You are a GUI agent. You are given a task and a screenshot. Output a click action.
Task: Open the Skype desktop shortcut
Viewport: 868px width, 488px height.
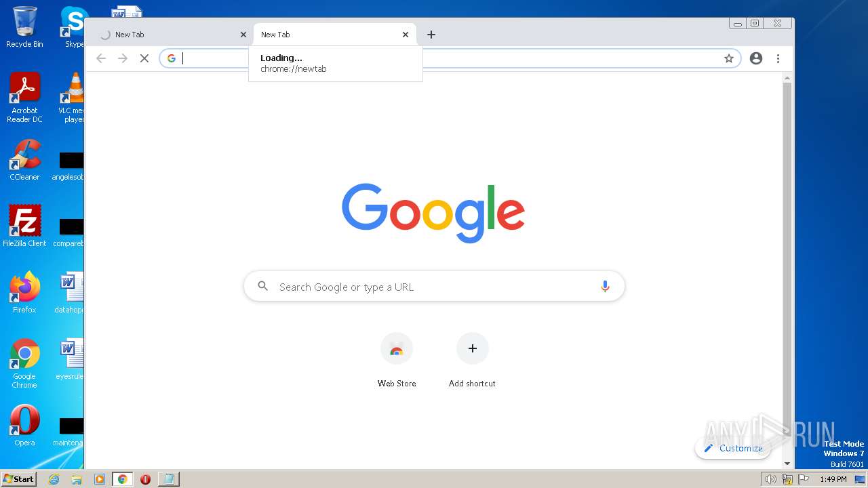(x=73, y=27)
